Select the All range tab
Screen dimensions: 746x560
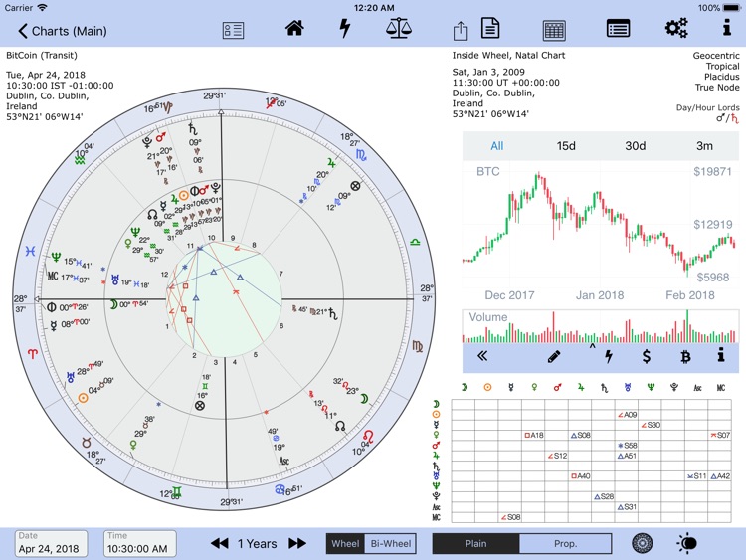pos(496,146)
